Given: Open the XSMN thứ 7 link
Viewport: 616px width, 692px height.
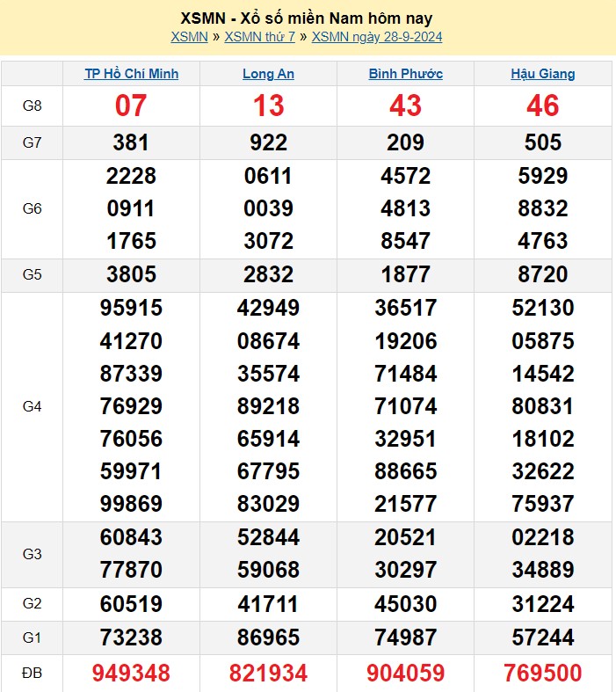Looking at the screenshot, I should click(x=259, y=37).
